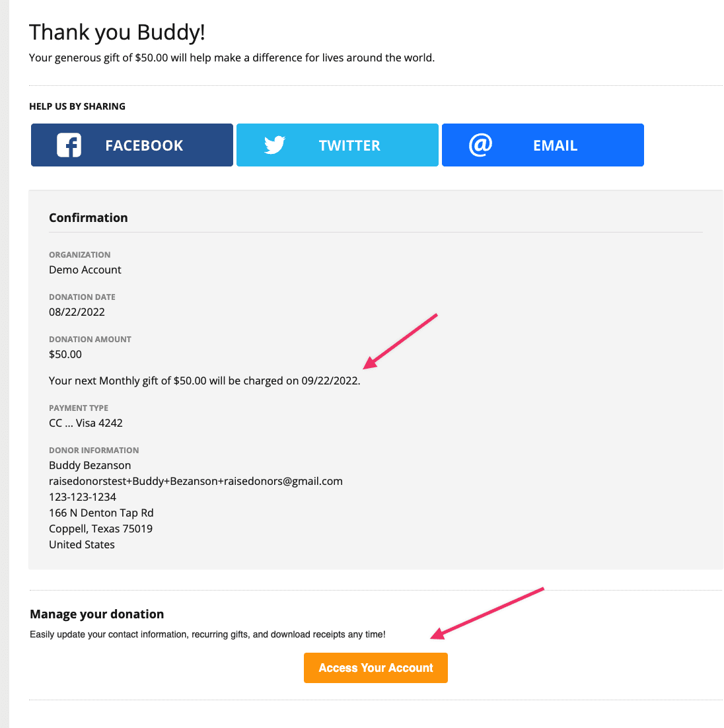Click the Facebook logo icon
Viewport: 724px width, 728px height.
(x=69, y=145)
